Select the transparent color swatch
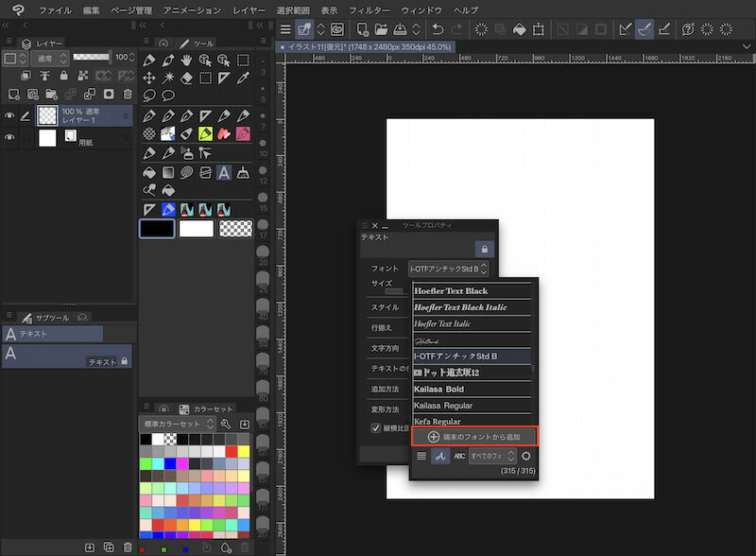 [x=235, y=228]
